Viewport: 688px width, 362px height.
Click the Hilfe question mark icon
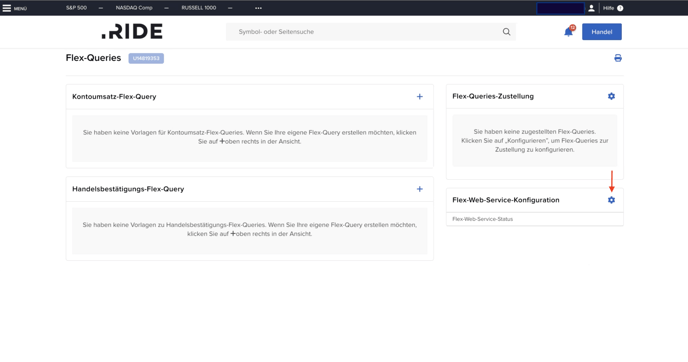[x=620, y=8]
